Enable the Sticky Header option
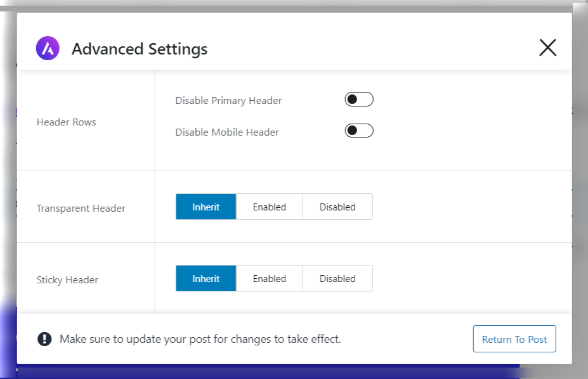Image resolution: width=588 pixels, height=379 pixels. (x=269, y=278)
